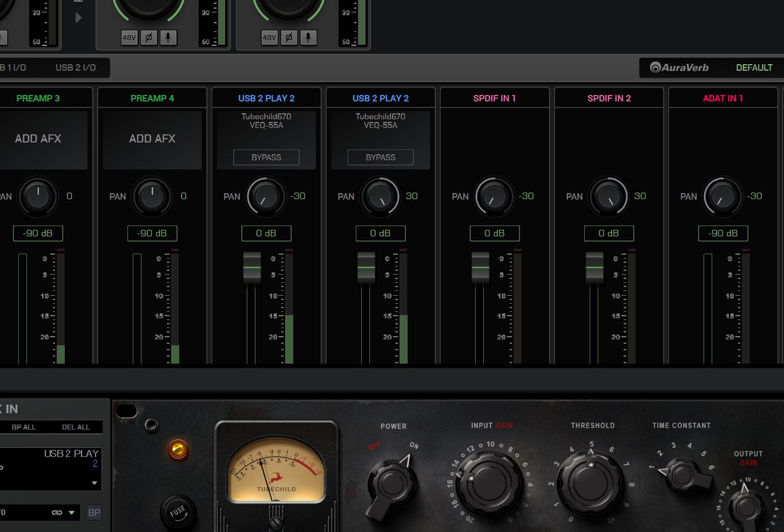Reset the ADAT IN 1 clip indicator
Image resolution: width=784 pixels, height=532 pixels.
point(746,250)
